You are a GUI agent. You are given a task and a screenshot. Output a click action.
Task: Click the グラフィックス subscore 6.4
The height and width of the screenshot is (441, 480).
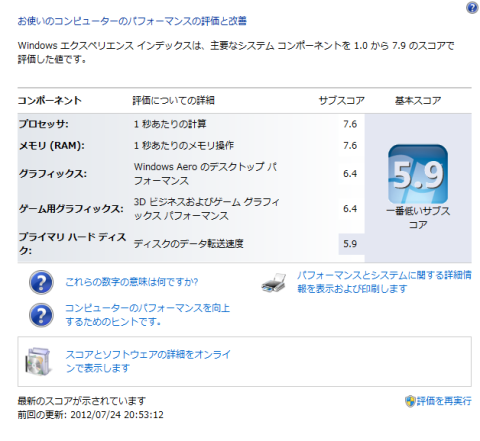350,174
